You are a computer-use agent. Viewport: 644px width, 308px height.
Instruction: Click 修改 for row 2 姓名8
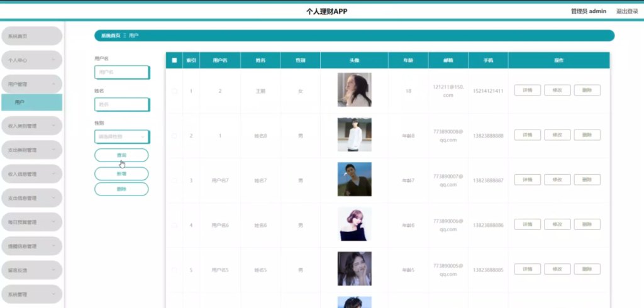point(557,135)
